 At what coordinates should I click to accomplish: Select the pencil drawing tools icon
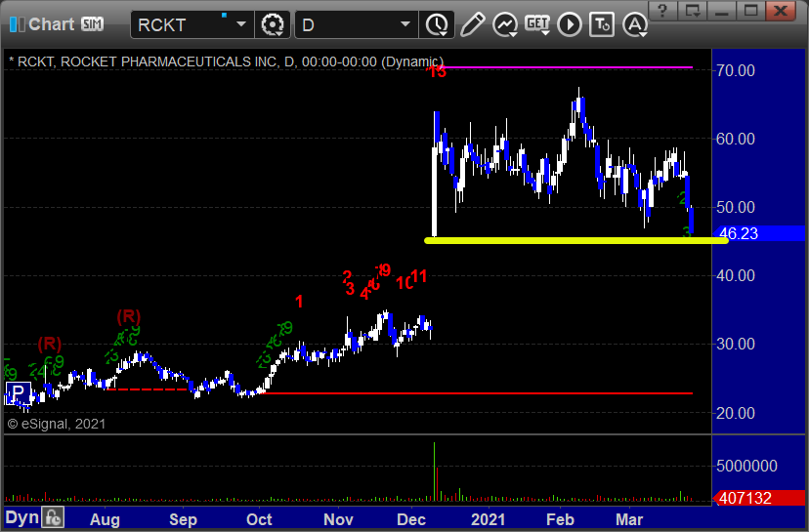pyautogui.click(x=472, y=24)
